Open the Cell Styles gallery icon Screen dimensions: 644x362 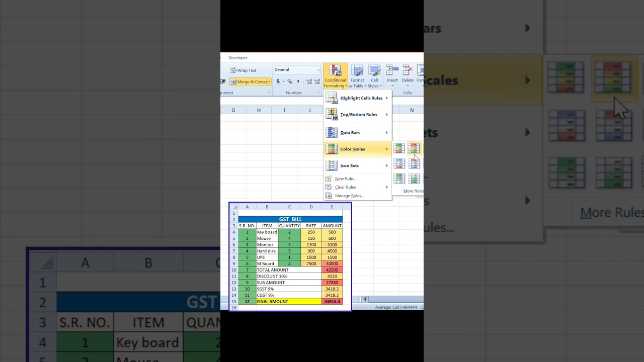(374, 71)
